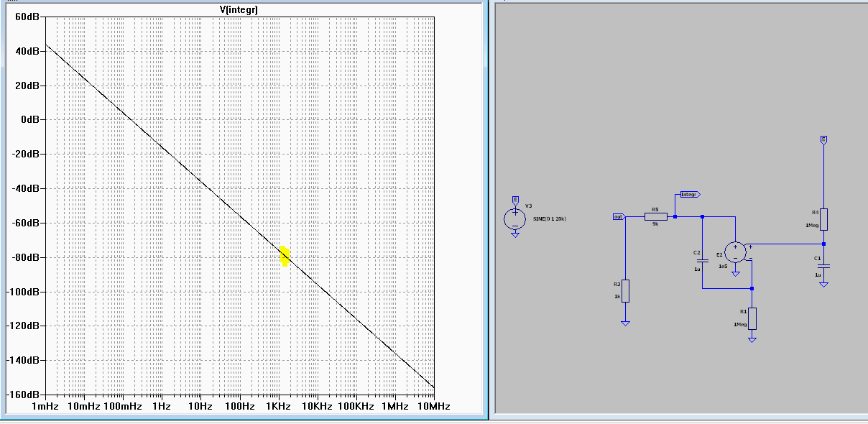The height and width of the screenshot is (424, 868).
Task: Click the ground symbol under R3
Action: click(x=625, y=323)
